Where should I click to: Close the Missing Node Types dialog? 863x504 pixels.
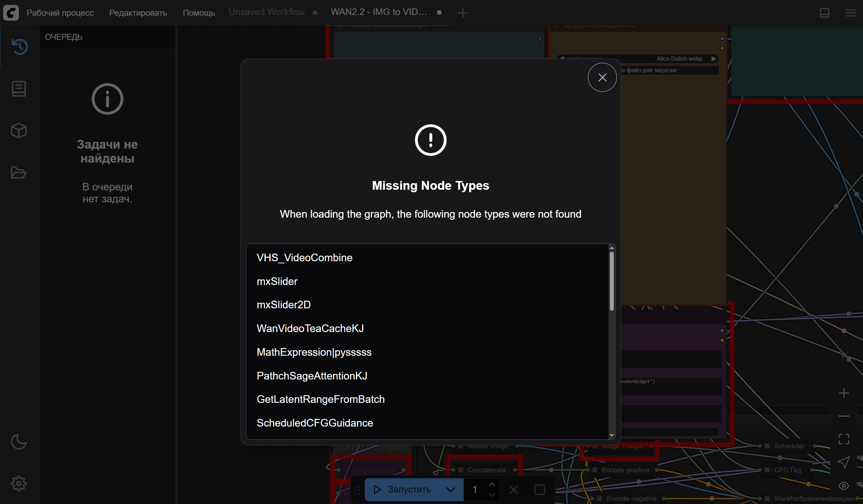[602, 77]
